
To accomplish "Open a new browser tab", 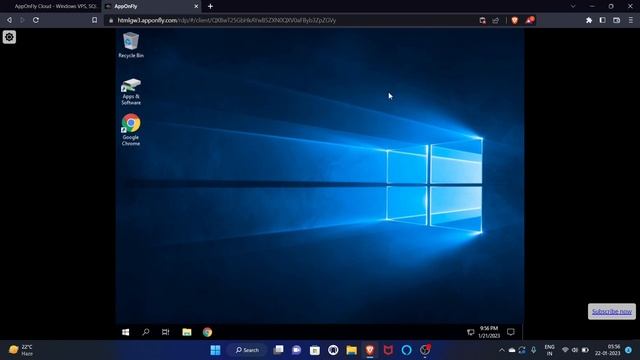I will (x=210, y=7).
